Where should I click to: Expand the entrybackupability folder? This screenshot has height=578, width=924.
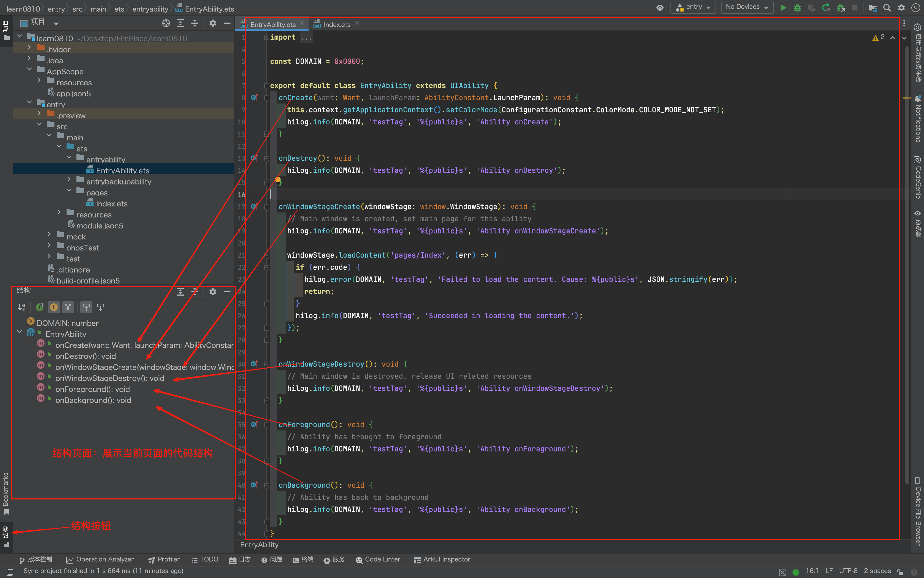pyautogui.click(x=69, y=179)
